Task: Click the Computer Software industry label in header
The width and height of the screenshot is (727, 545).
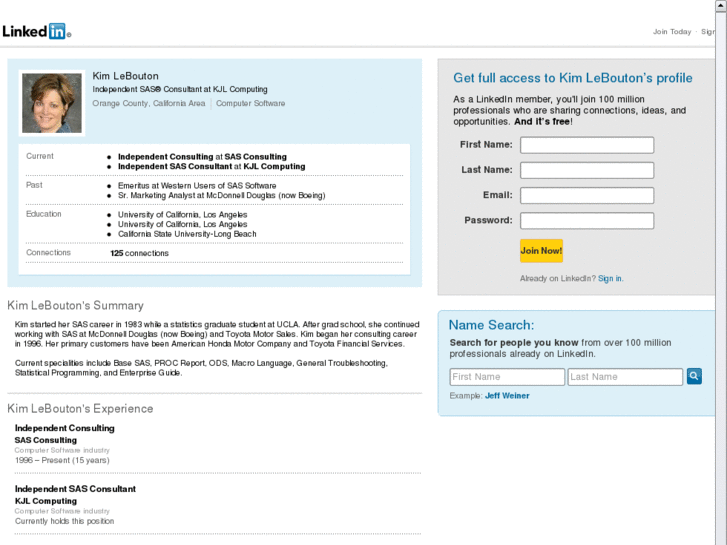Action: 250,103
